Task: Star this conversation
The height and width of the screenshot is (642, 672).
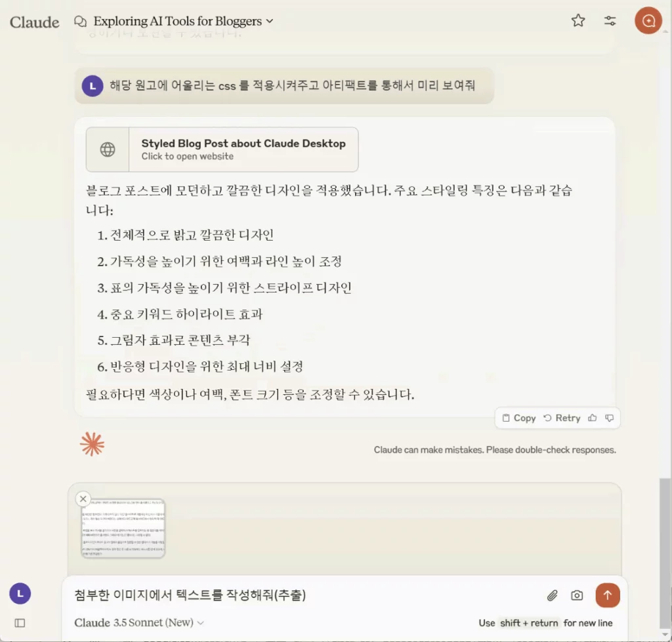Action: click(577, 20)
